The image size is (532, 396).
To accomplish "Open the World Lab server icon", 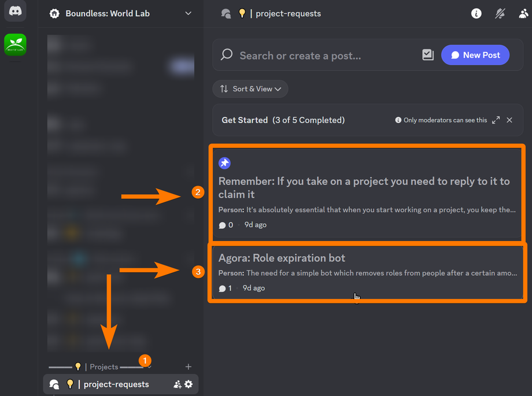I will (14, 45).
